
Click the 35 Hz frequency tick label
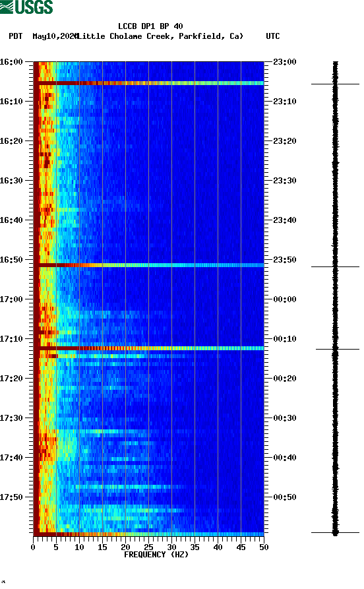pos(195,547)
